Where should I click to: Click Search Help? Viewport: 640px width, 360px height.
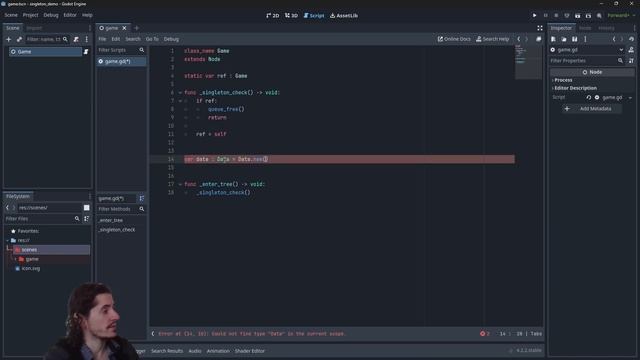pos(492,39)
